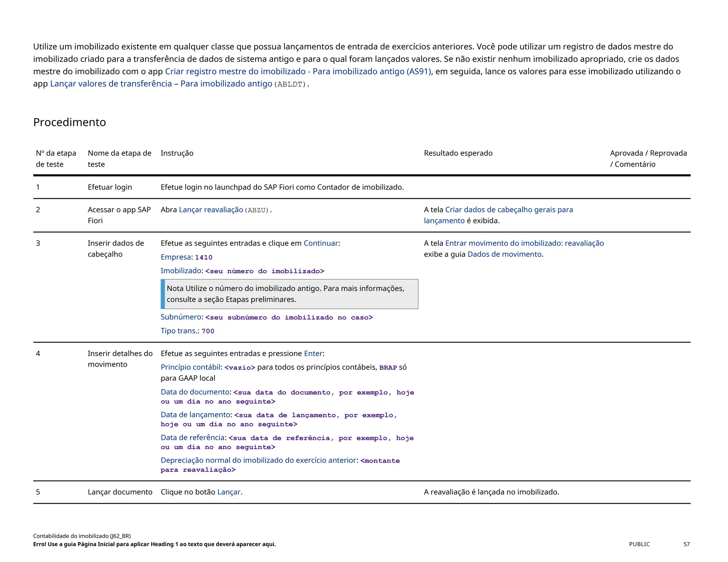The height and width of the screenshot is (562, 728).
Task: Click Entrar movimento do imobilizado: reavaliação
Action: (x=524, y=243)
